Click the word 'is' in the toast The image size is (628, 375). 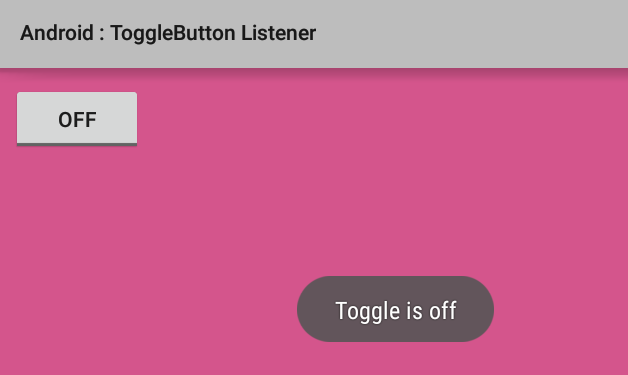414,311
